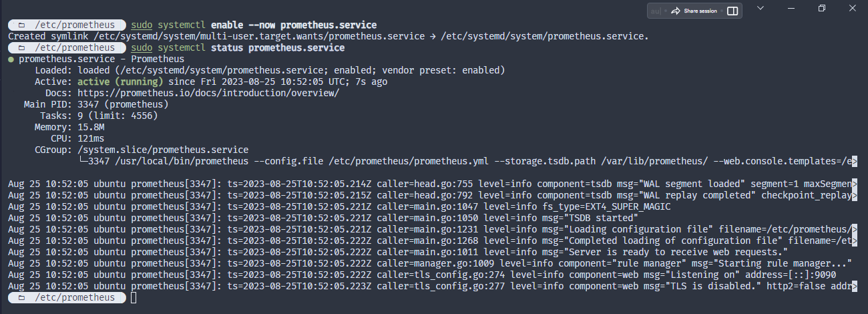868x314 pixels.
Task: Click the truncation arrow after "WAL segment loaded" line
Action: [855, 184]
